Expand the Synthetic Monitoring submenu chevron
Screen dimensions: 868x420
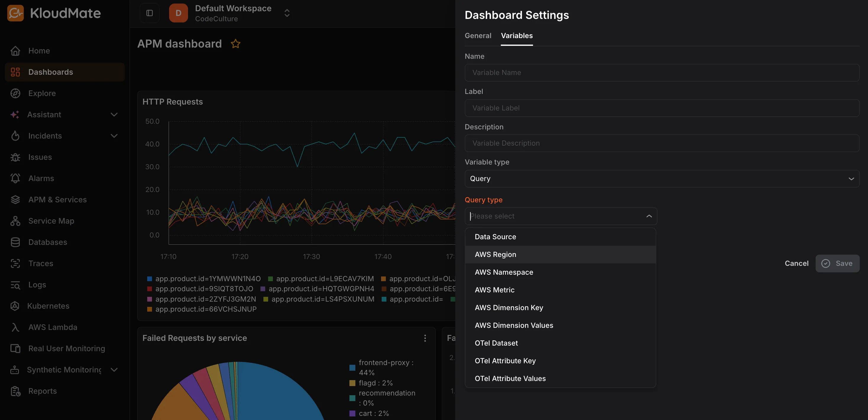point(114,369)
